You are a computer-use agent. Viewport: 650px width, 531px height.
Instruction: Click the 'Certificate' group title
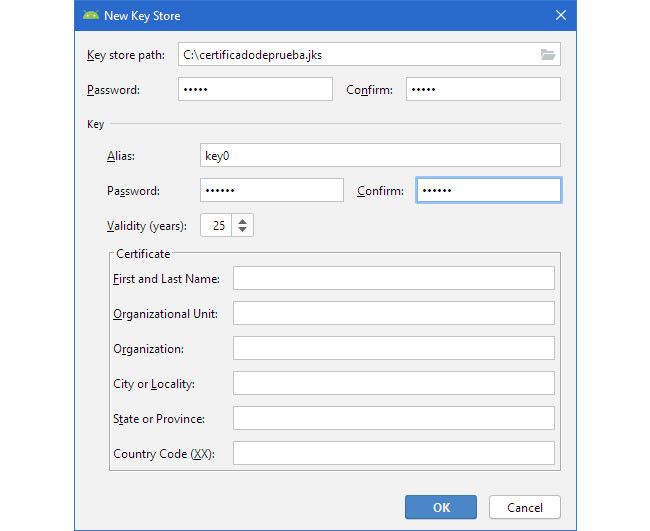pos(143,254)
